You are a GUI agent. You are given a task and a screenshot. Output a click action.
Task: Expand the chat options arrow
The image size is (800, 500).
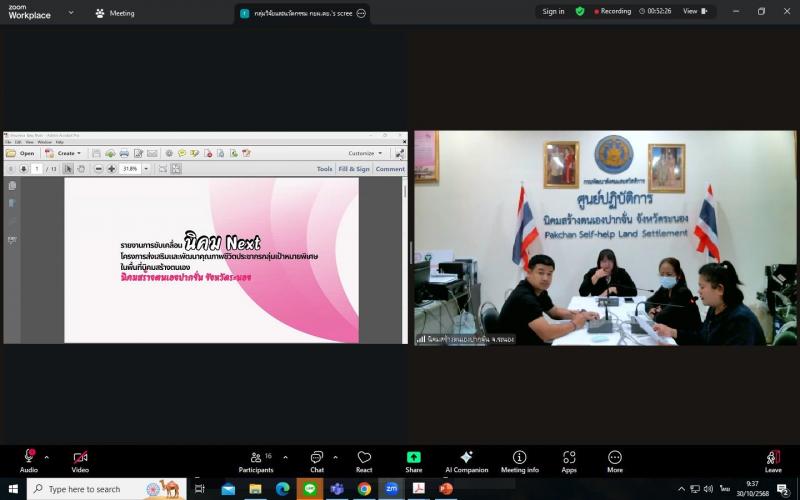tap(335, 458)
